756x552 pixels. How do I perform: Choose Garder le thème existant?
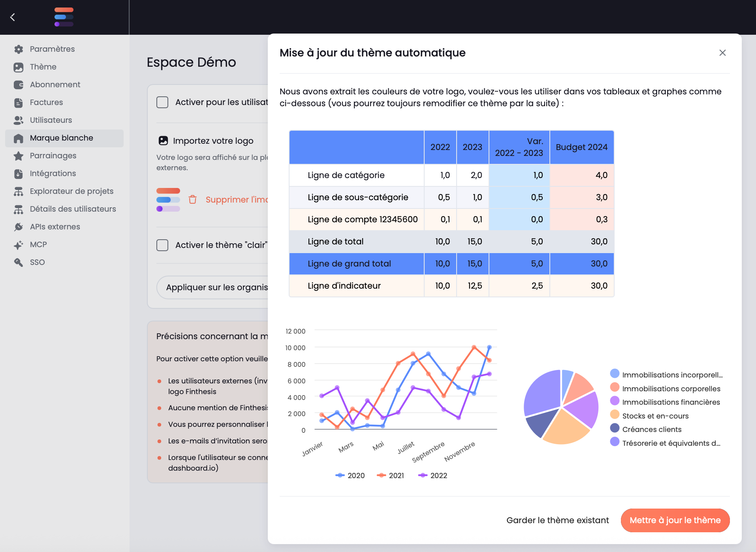coord(557,520)
